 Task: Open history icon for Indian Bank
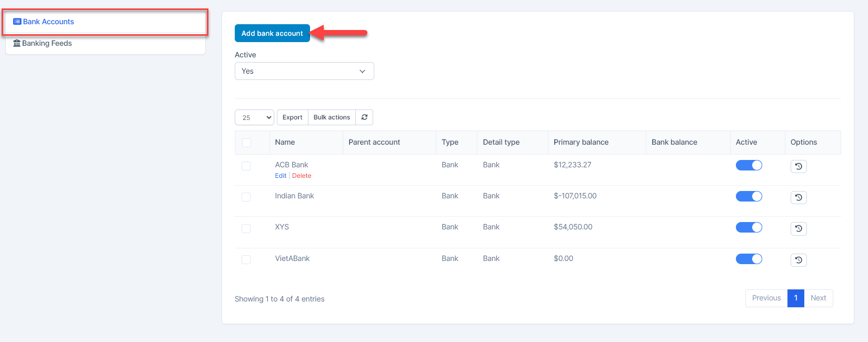799,197
